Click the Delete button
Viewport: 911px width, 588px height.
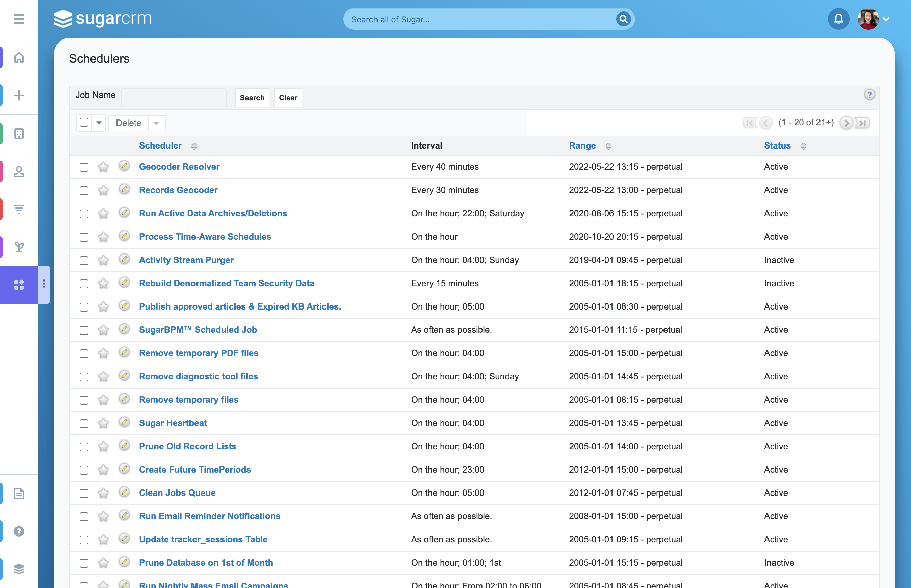[128, 123]
